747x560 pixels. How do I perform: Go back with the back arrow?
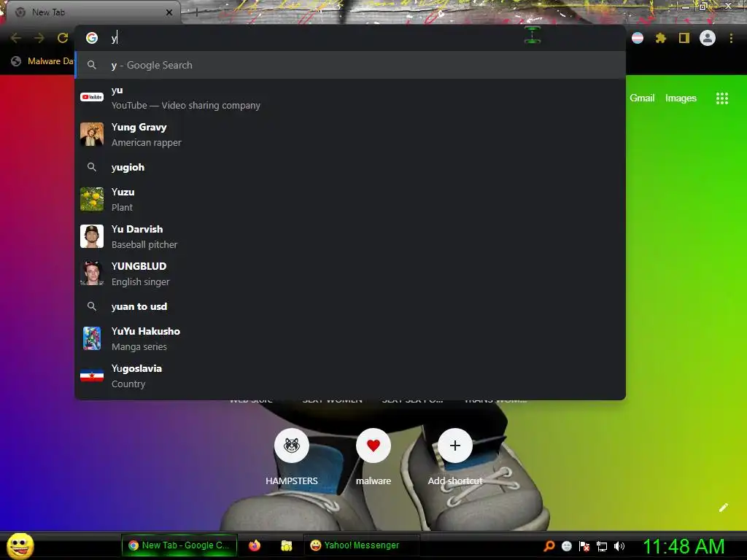[16, 38]
